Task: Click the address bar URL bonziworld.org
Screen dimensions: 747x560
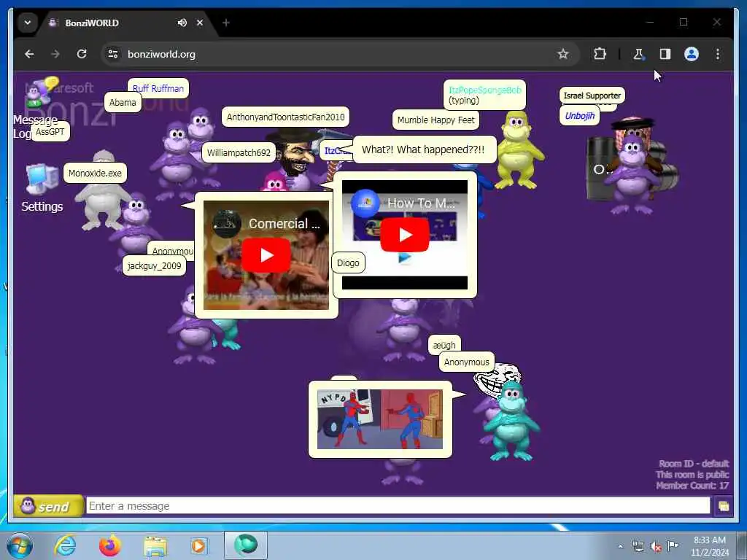Action: (x=161, y=54)
